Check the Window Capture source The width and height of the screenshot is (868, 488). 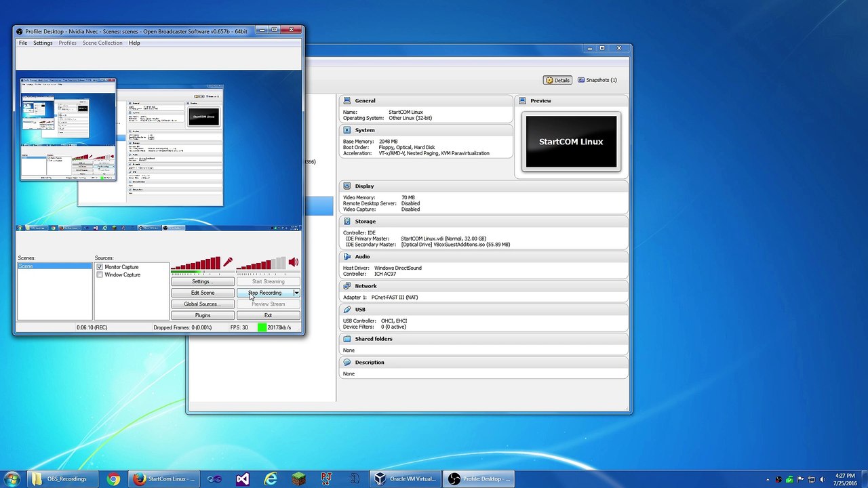100,274
